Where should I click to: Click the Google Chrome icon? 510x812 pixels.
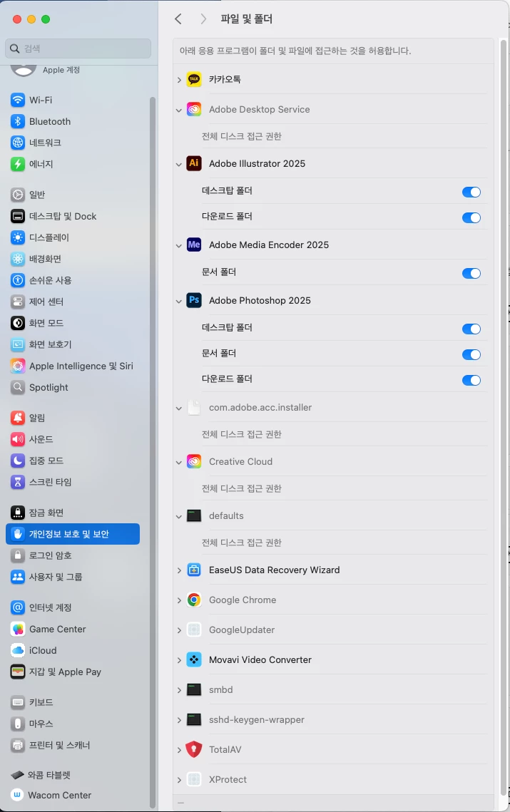(x=194, y=600)
